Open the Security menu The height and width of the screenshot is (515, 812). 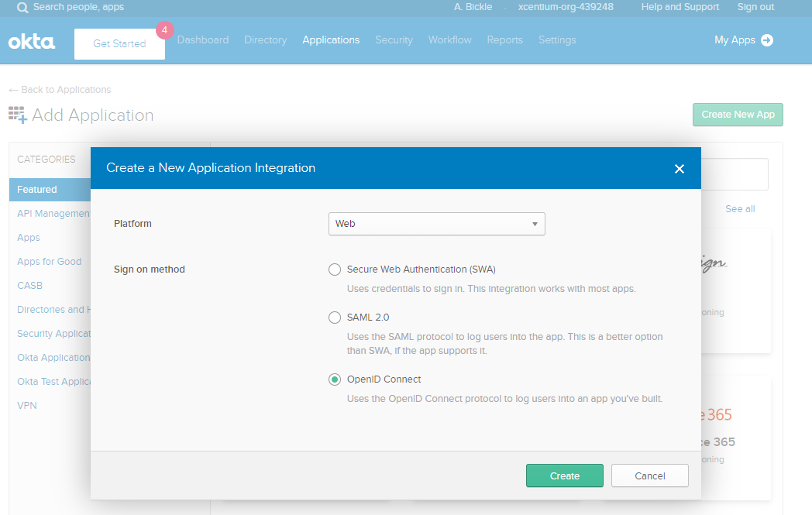(x=394, y=39)
